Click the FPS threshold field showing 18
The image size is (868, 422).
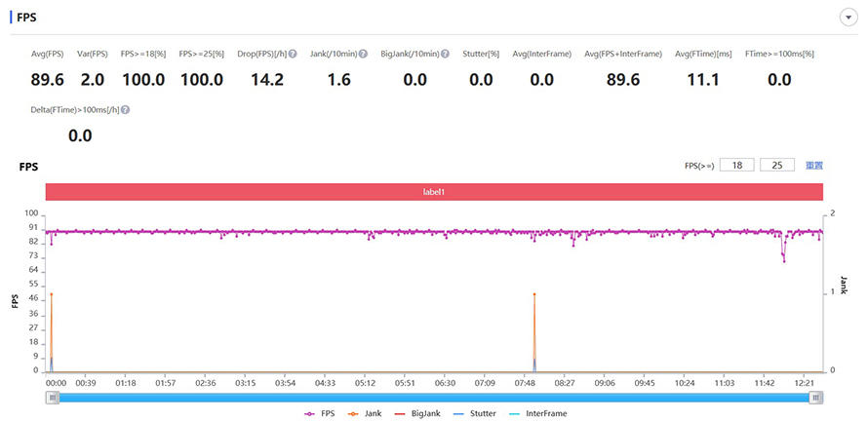click(737, 166)
